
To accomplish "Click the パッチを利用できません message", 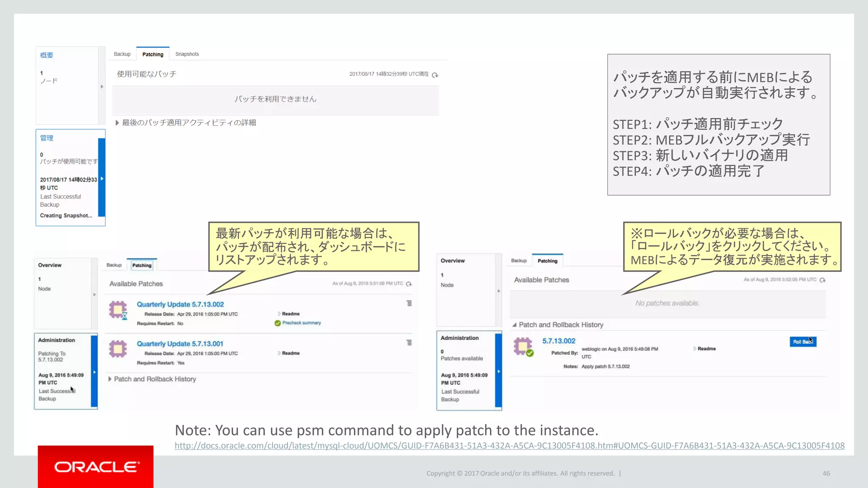I will 275,99.
